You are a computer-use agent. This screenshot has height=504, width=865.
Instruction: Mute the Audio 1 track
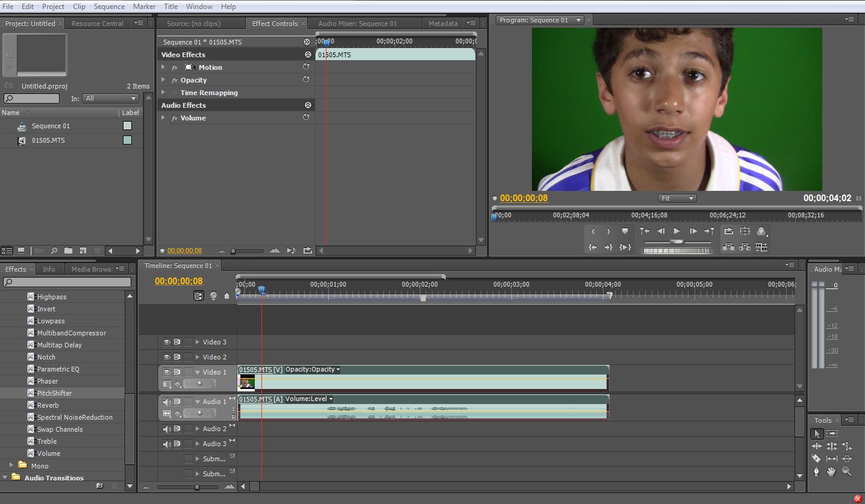pyautogui.click(x=167, y=402)
